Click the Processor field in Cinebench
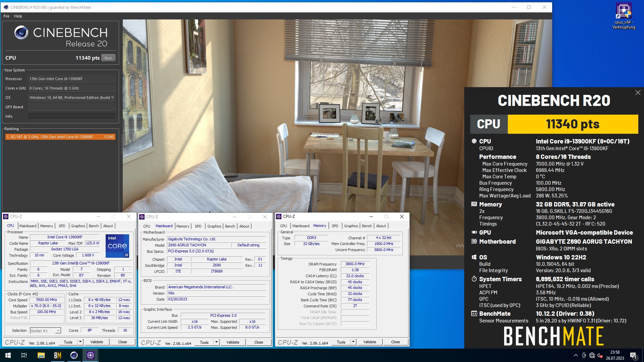 pyautogui.click(x=71, y=79)
